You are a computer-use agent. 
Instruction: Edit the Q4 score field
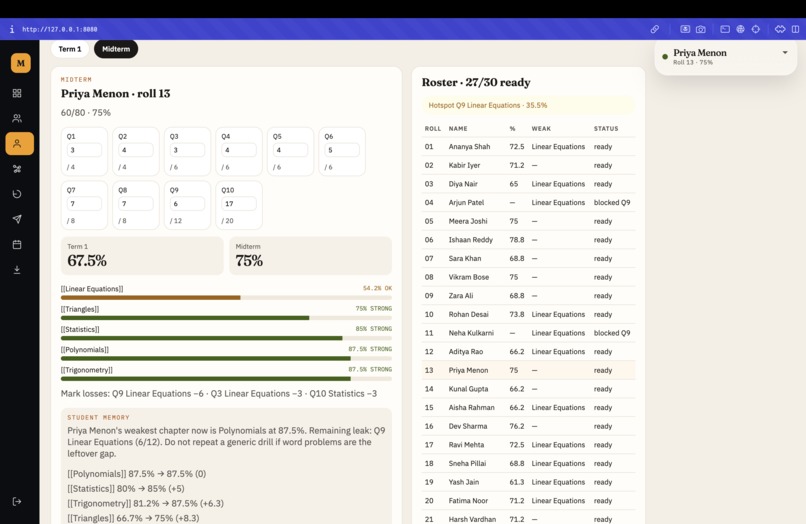(239, 150)
